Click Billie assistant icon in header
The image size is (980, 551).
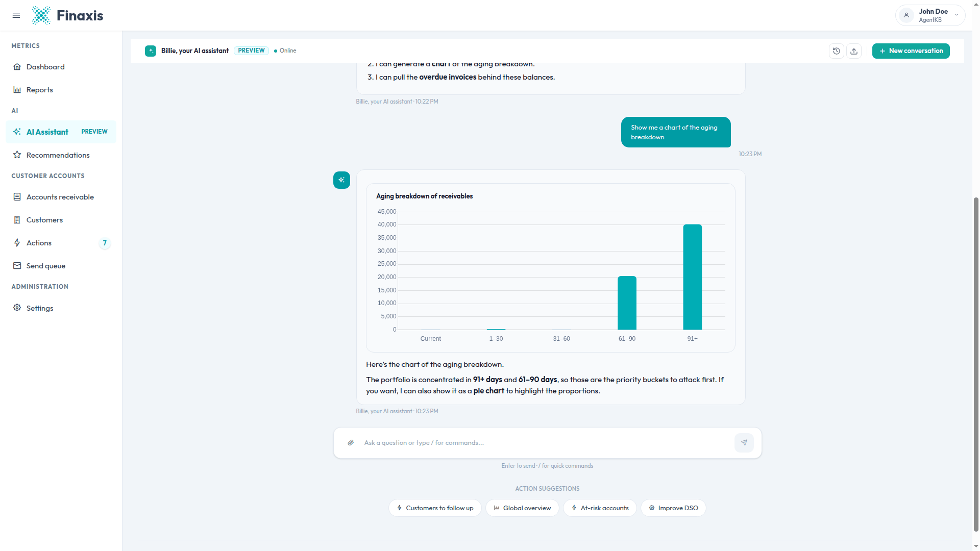click(151, 51)
